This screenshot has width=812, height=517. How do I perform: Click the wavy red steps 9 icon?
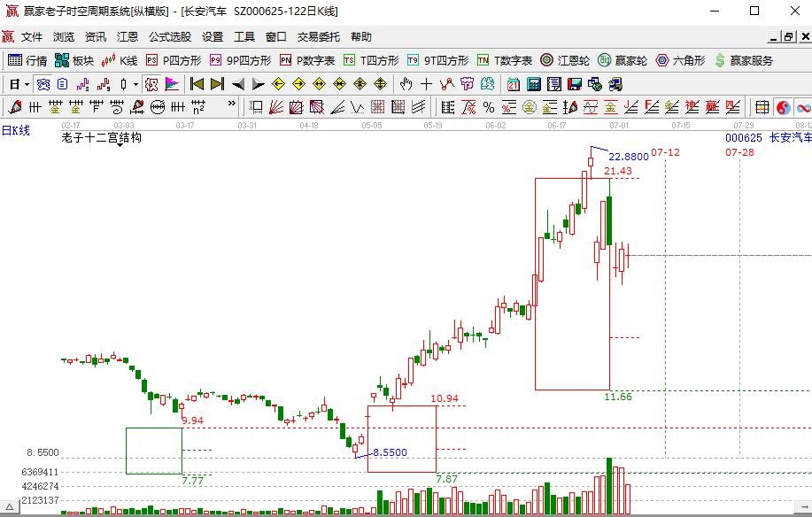pos(104,84)
